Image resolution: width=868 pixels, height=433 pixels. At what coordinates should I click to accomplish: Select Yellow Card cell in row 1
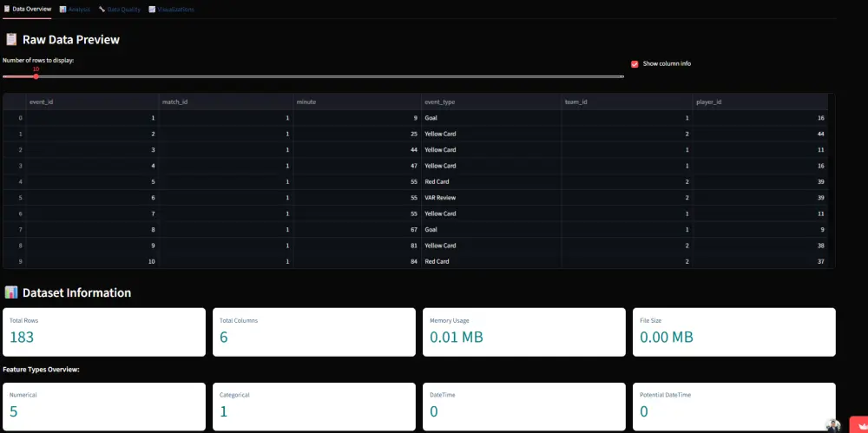tap(491, 134)
